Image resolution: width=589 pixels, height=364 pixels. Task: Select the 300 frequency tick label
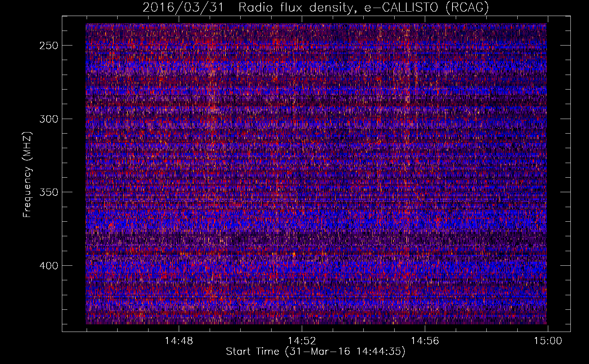[x=49, y=119]
